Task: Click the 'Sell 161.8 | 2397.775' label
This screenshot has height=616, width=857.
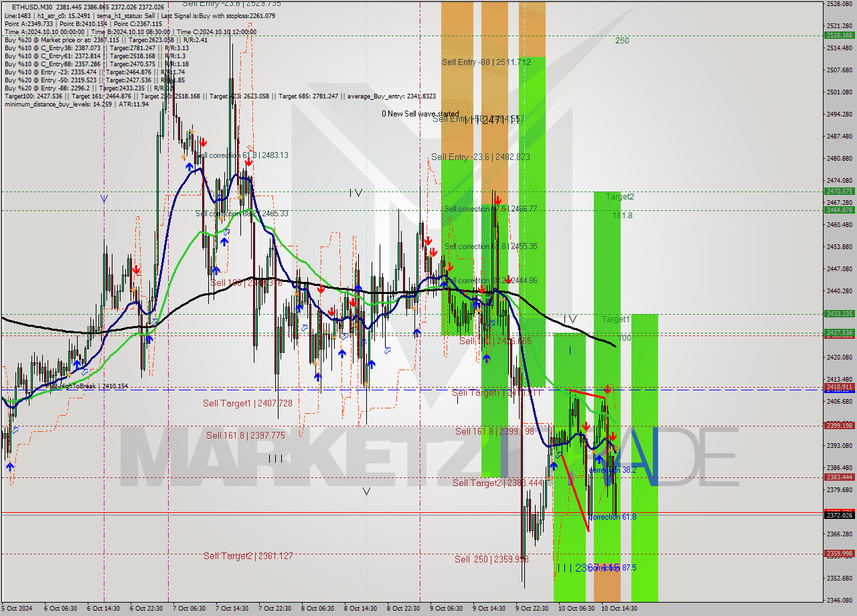Action: tap(246, 435)
